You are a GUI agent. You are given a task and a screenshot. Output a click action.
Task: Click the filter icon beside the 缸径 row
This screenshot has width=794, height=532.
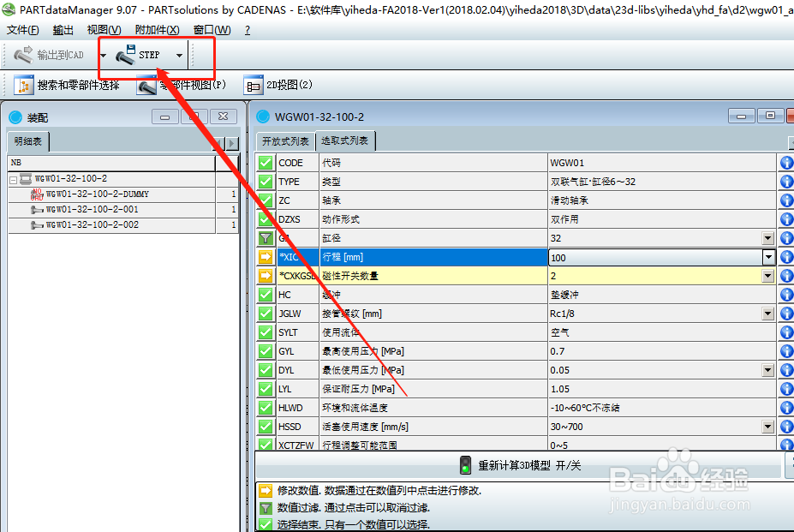tap(266, 237)
